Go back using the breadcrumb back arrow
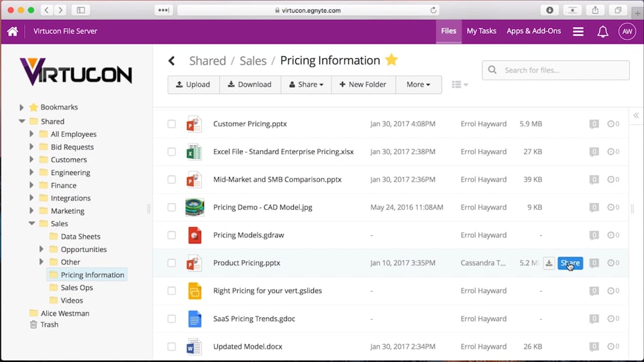 172,61
